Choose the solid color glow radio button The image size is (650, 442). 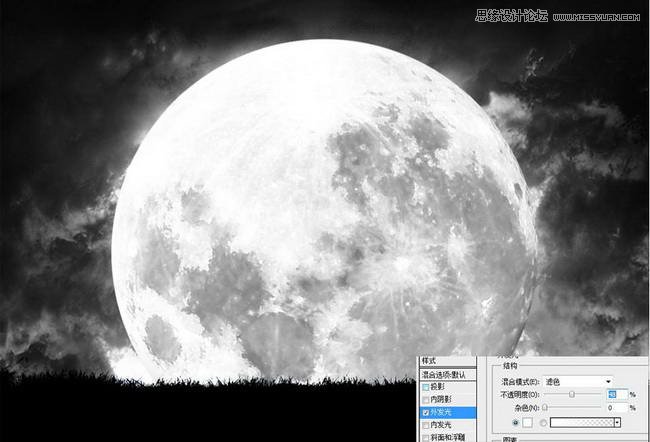[515, 423]
